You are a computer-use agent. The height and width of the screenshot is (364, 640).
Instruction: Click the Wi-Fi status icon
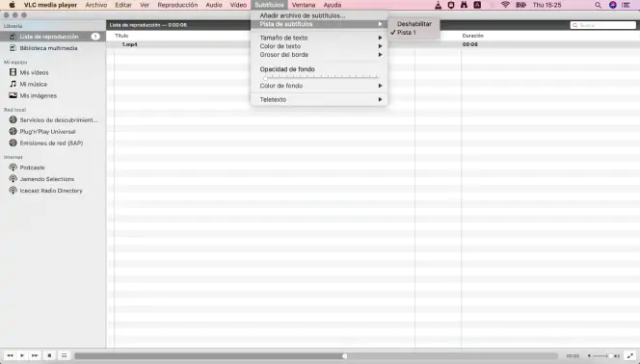(x=505, y=5)
